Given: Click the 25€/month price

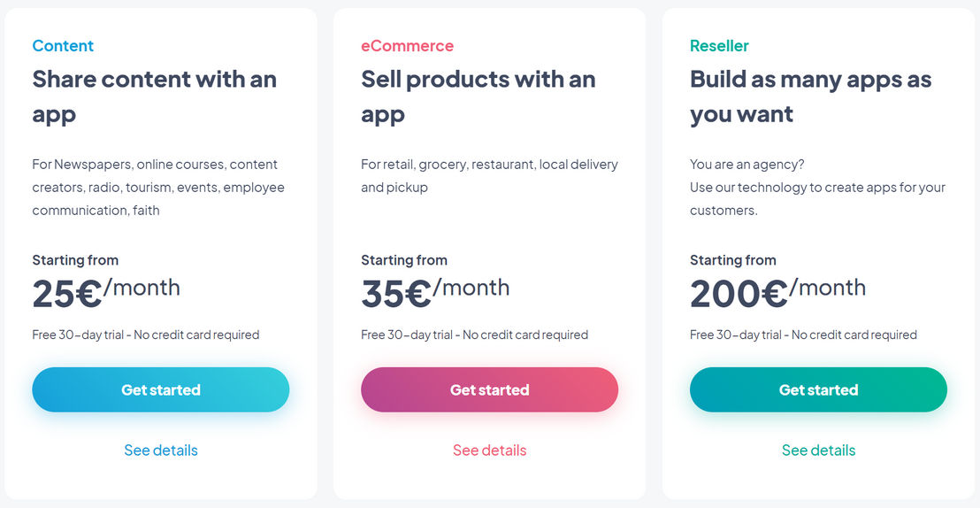Looking at the screenshot, I should click(x=106, y=291).
